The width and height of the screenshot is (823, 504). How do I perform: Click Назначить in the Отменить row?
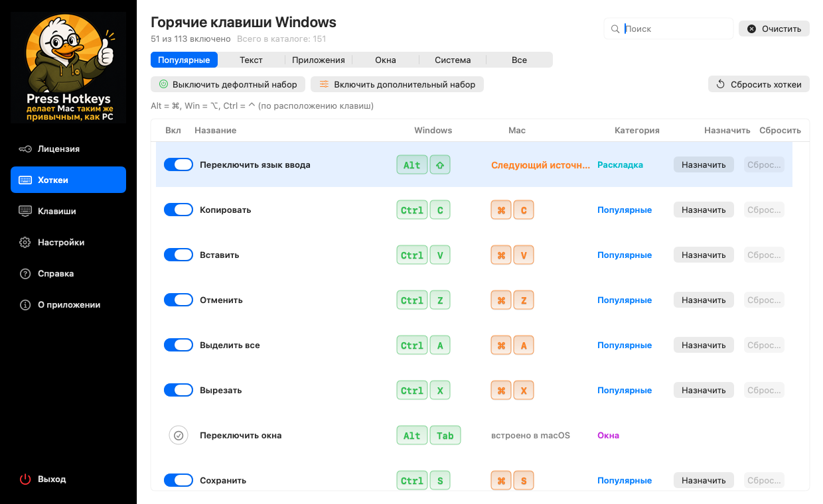point(704,300)
